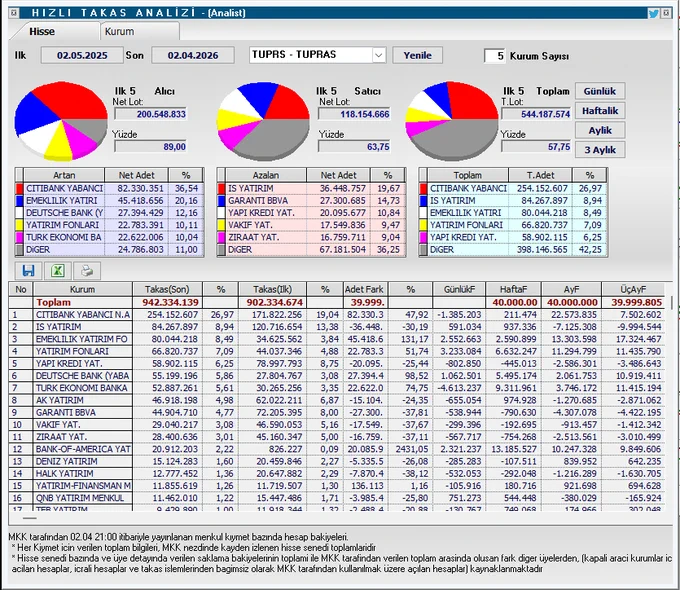Select the GARANTI BBVA row in main table

(336, 412)
